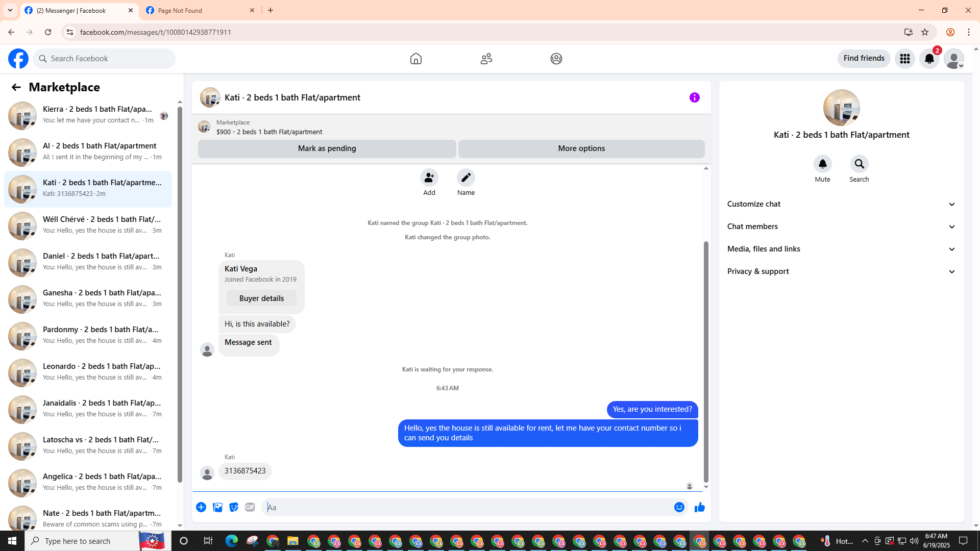Open the Groups icon in top navigation
Image resolution: width=980 pixels, height=551 pixels.
556,59
